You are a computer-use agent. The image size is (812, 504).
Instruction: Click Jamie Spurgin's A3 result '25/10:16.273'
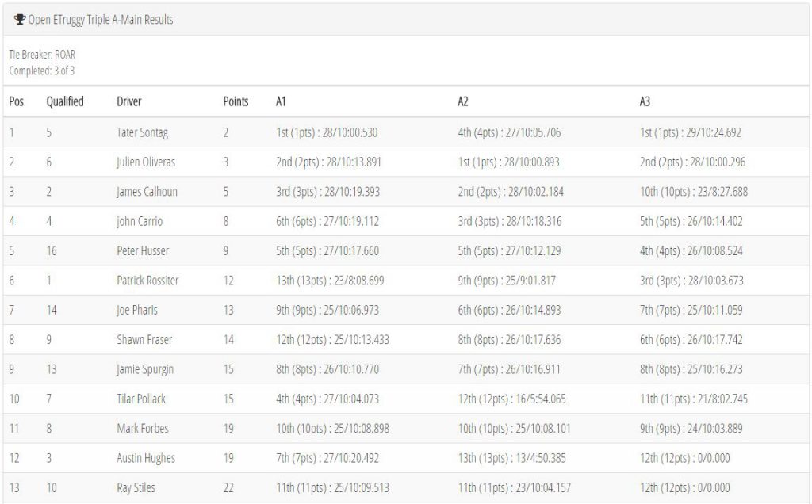[x=715, y=369]
